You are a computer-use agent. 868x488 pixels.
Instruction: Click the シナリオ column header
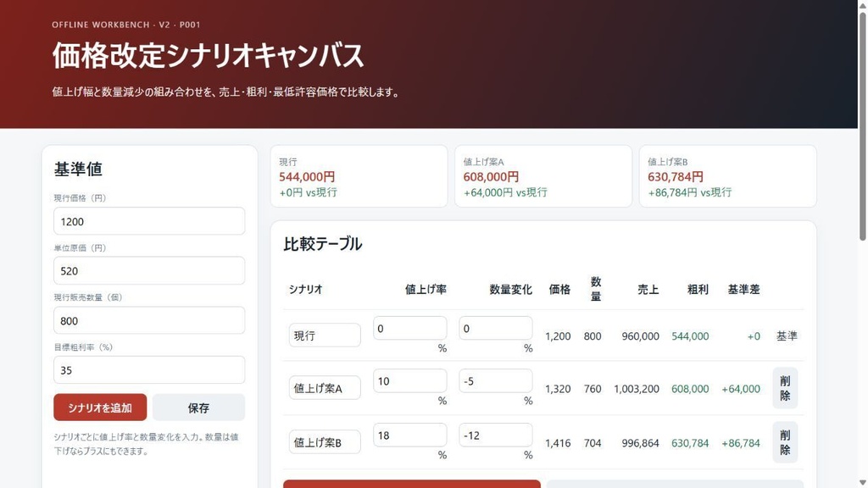click(x=305, y=290)
